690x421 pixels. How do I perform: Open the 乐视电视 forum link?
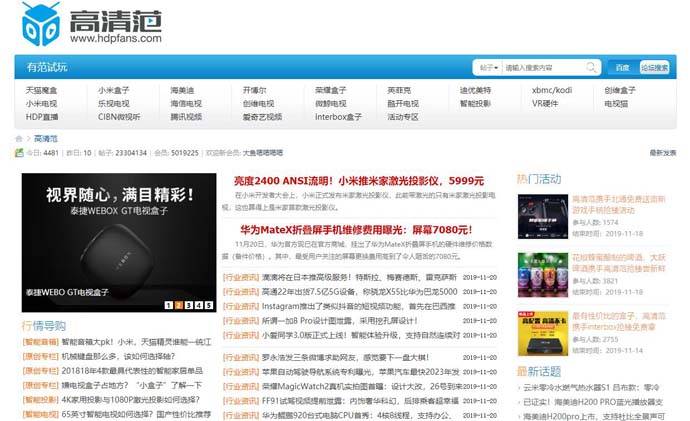point(114,103)
